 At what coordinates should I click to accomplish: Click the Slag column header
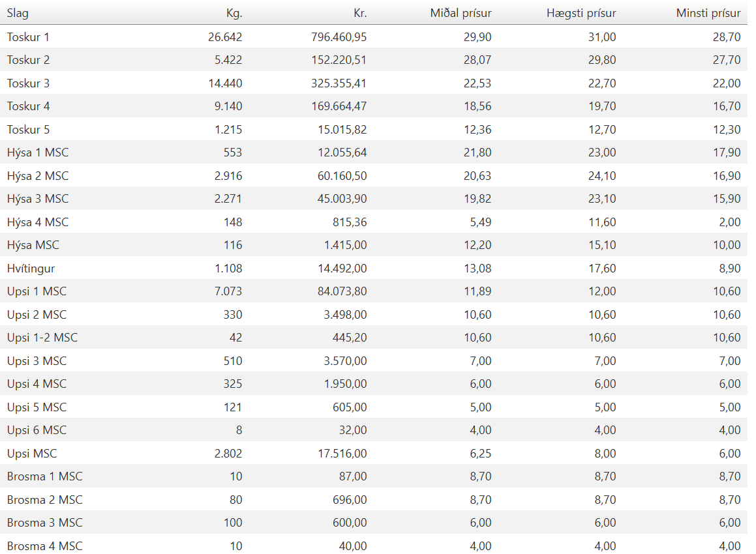click(18, 14)
